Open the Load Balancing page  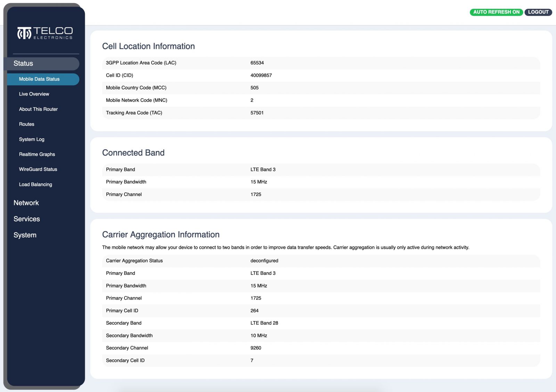(x=35, y=185)
